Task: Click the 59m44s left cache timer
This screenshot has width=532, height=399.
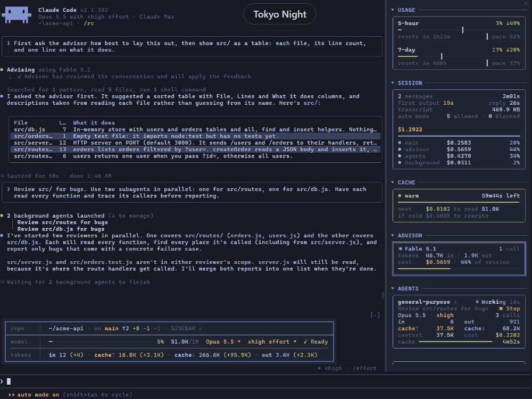Action: [501, 196]
